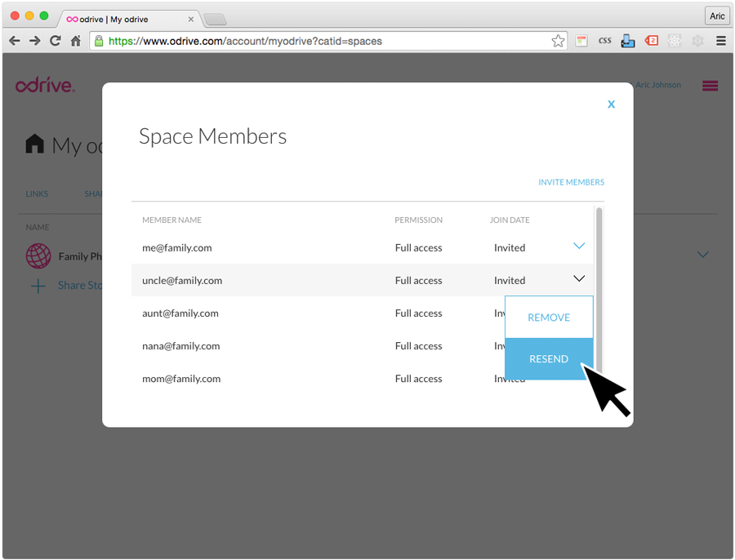Click the calendar-style extension icon
The image size is (735, 560).
coord(581,41)
